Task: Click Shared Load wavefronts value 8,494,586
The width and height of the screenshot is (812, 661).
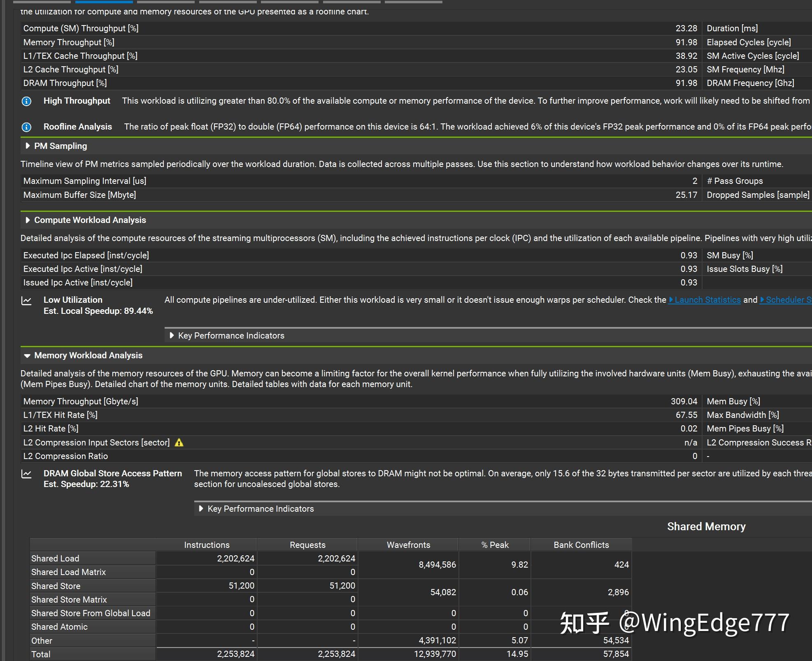Action: [x=437, y=565]
